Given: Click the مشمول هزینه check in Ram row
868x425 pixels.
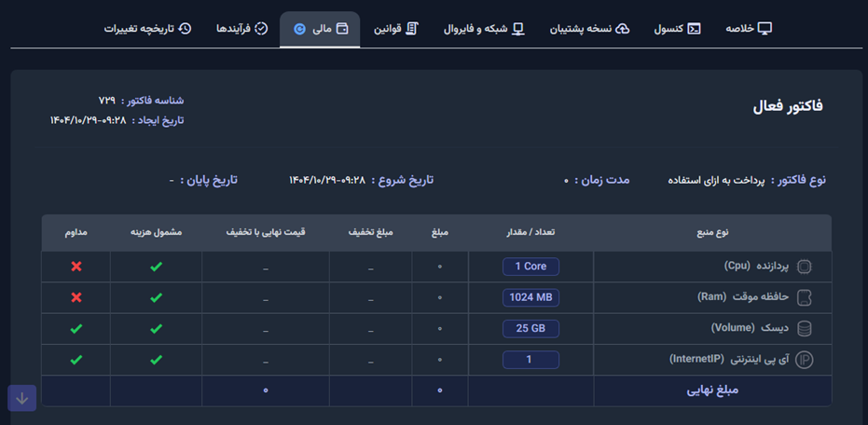Looking at the screenshot, I should 156,297.
